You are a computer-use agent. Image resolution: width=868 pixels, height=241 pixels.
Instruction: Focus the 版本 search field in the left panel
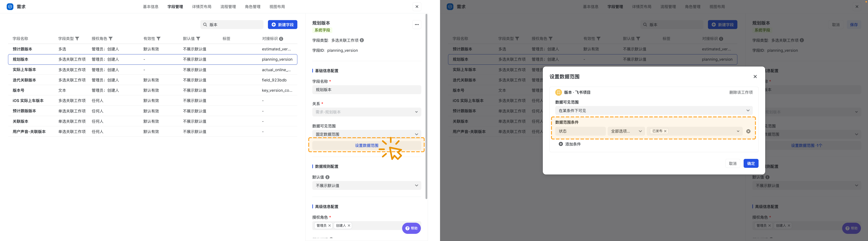[232, 25]
